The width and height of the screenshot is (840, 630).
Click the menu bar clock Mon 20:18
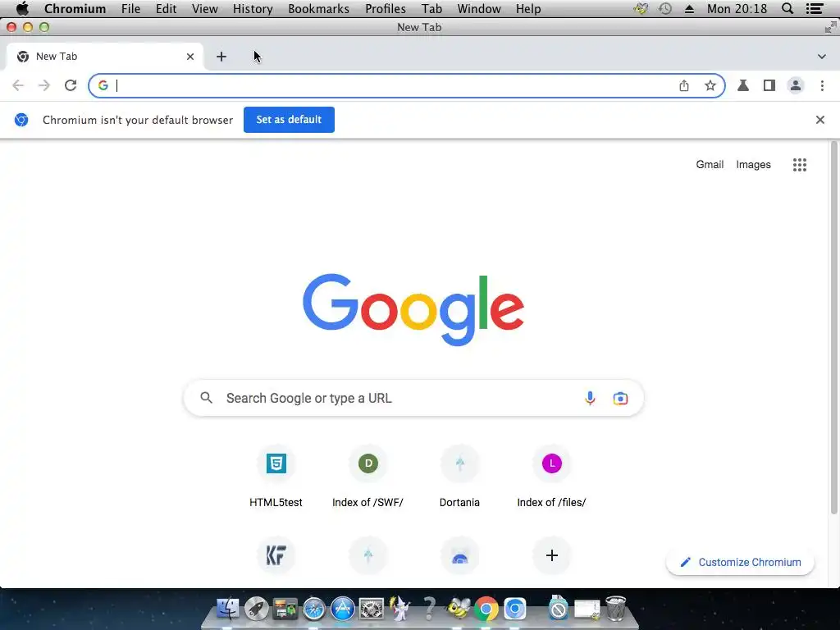pos(737,9)
